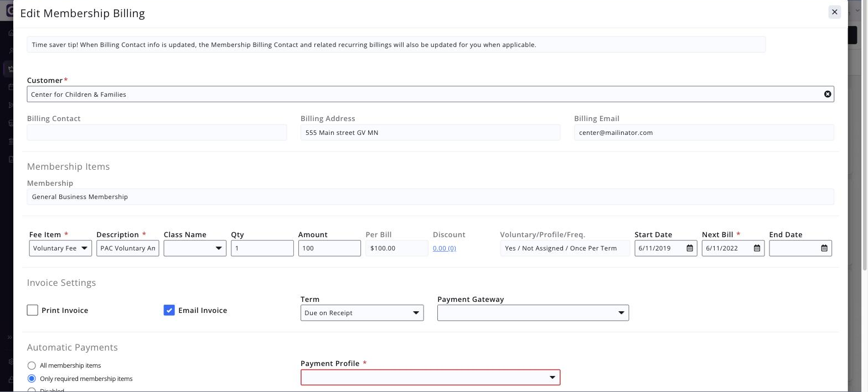This screenshot has height=392, width=868.
Task: Close the Edit Membership Billing dialog
Action: (834, 12)
